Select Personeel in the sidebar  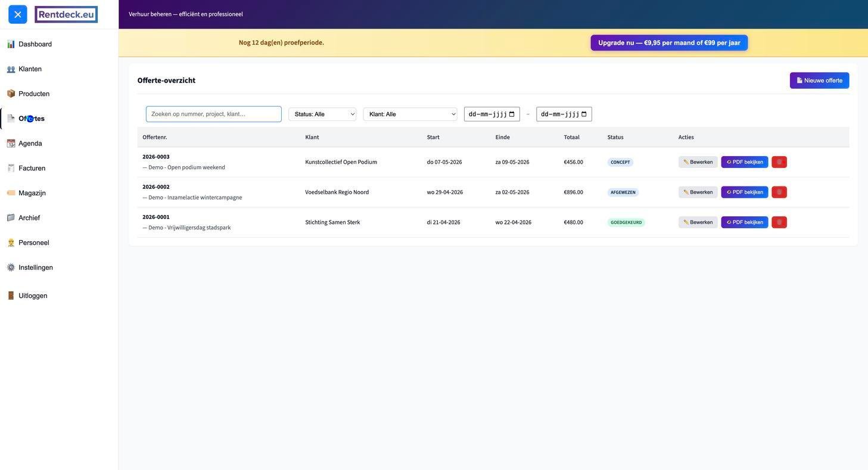coord(33,243)
